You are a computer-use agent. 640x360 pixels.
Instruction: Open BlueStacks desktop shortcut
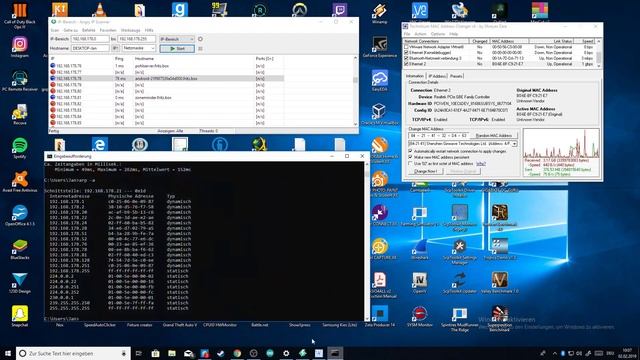click(20, 249)
